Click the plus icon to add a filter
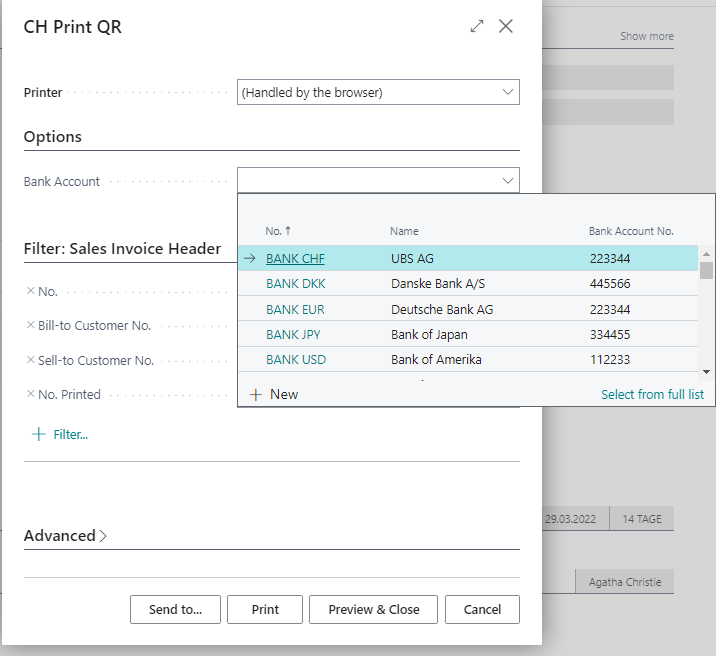Image resolution: width=716 pixels, height=656 pixels. (39, 434)
